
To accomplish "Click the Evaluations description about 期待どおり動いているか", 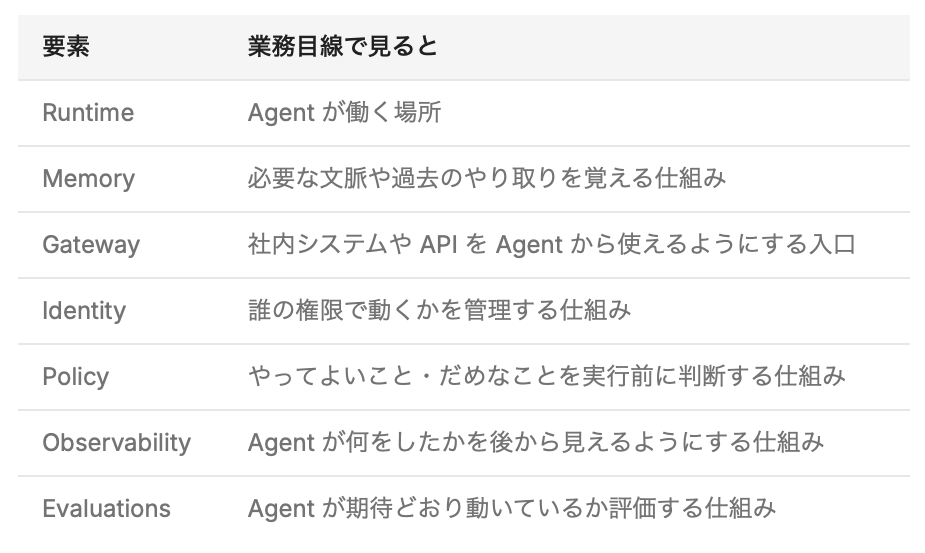I will [x=511, y=509].
